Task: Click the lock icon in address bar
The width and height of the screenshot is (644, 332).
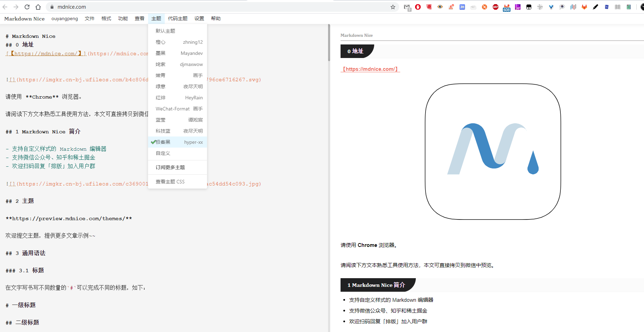Action: [x=52, y=7]
